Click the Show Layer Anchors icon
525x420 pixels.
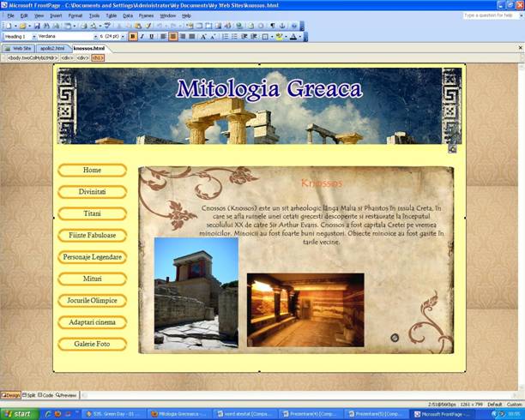pyautogui.click(x=282, y=26)
